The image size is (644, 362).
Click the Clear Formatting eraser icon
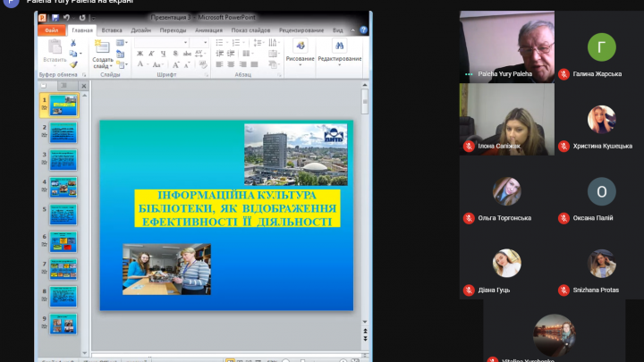[x=203, y=64]
